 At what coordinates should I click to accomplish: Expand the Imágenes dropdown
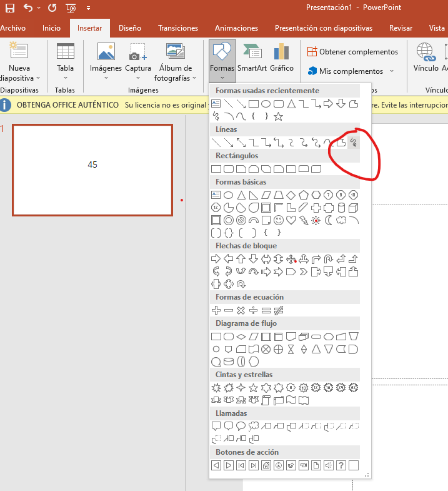pyautogui.click(x=106, y=78)
